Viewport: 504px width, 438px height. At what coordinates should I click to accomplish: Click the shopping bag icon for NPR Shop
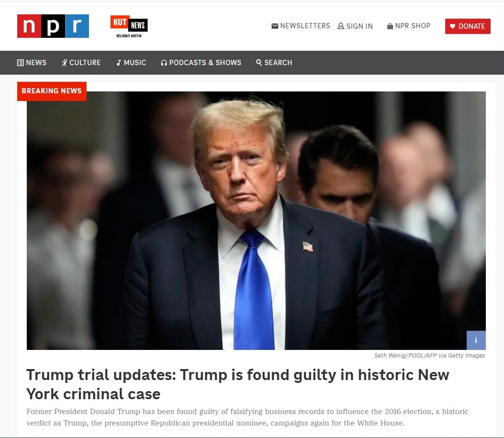pos(390,26)
